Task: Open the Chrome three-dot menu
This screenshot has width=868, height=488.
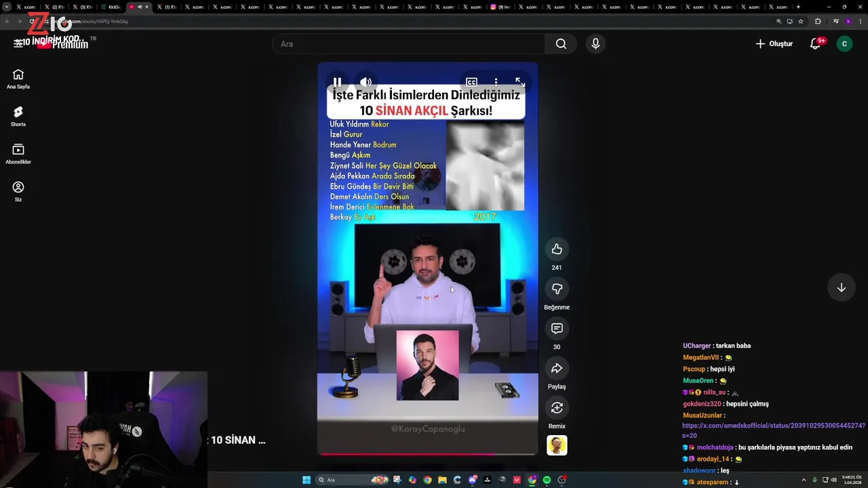Action: point(861,21)
